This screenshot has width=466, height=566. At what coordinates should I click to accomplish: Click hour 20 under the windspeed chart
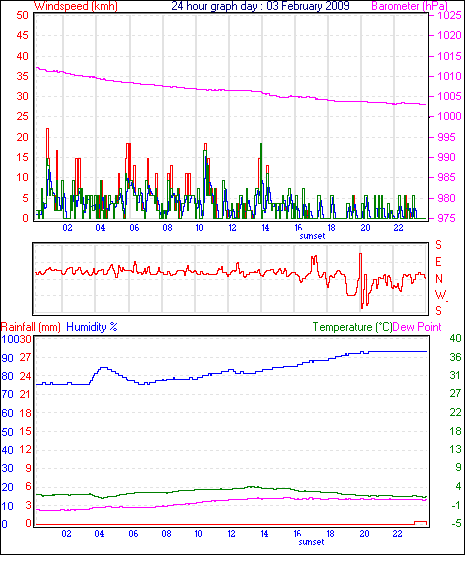365,228
